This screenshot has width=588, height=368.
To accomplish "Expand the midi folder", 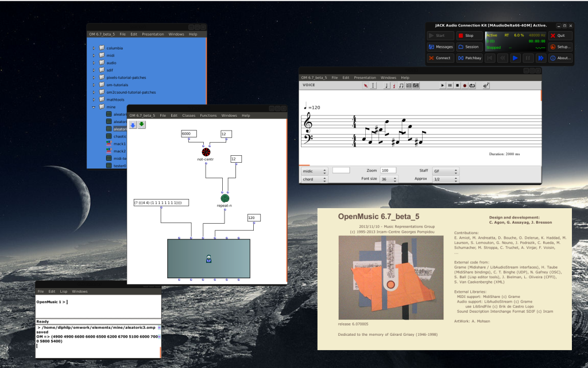I will click(94, 55).
